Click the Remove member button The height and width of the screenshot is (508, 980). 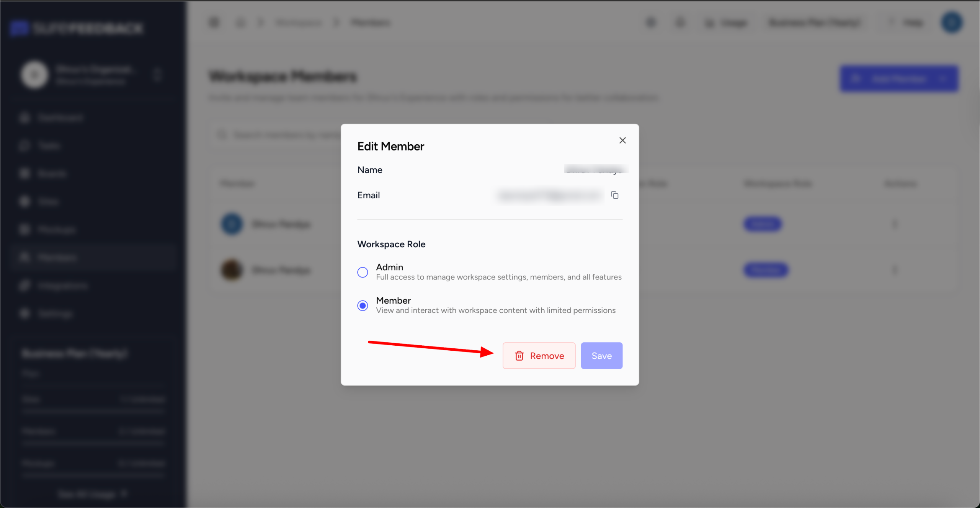click(x=539, y=356)
